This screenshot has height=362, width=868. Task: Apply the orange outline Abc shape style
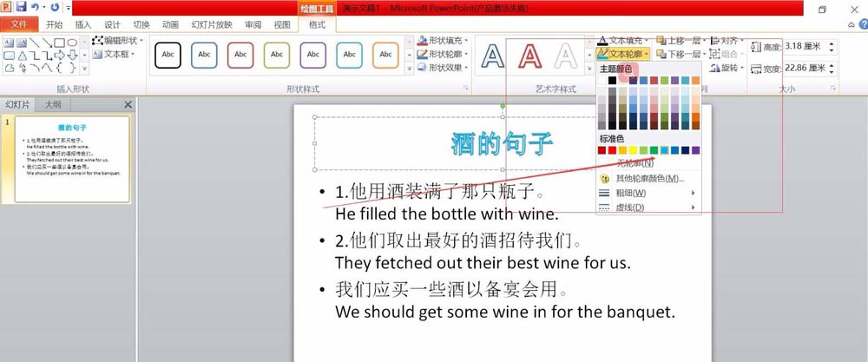(x=386, y=55)
